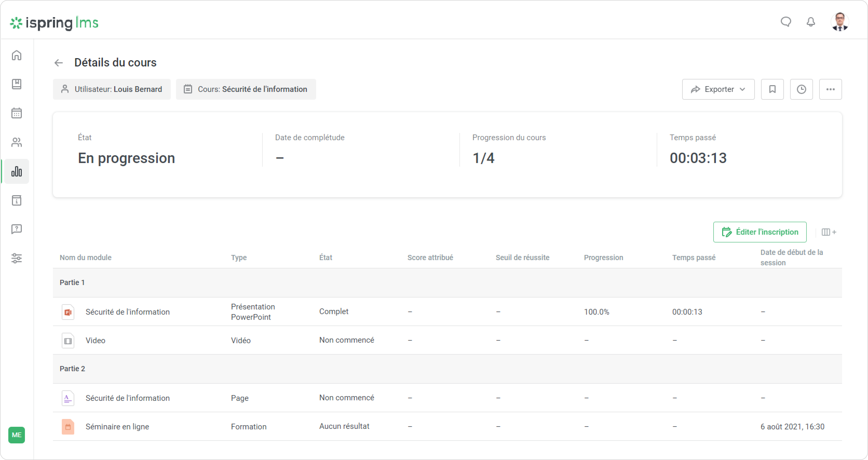Screen dimensions: 868x460
Task: Select the Cours Sécurité de l'information filter
Action: coord(246,89)
